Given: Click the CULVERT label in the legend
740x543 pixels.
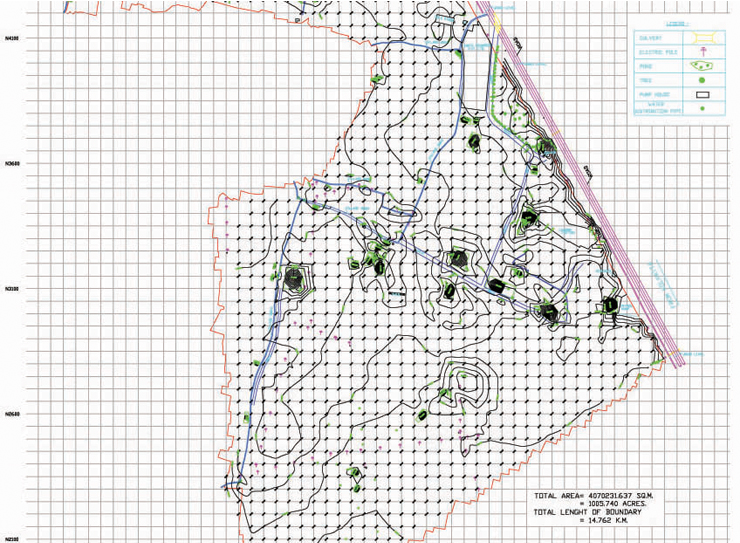Looking at the screenshot, I should 651,39.
